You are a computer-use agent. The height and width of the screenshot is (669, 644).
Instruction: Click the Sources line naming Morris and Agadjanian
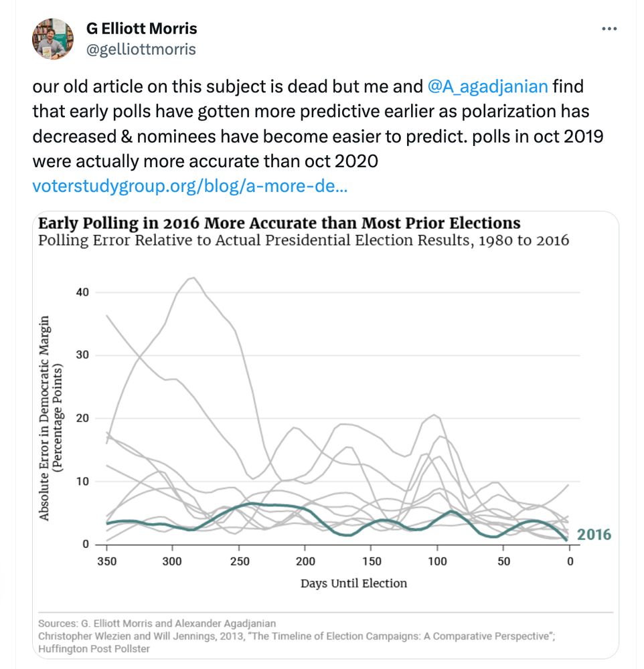(157, 624)
